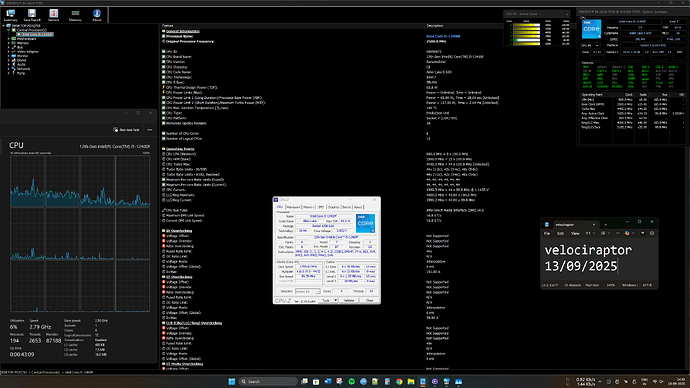The image size is (690, 388).
Task: Click inside the Notepad text area
Action: pyautogui.click(x=599, y=260)
